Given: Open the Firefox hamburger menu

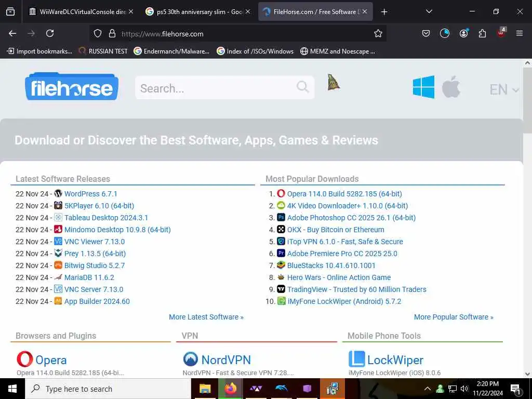Looking at the screenshot, I should 519,33.
